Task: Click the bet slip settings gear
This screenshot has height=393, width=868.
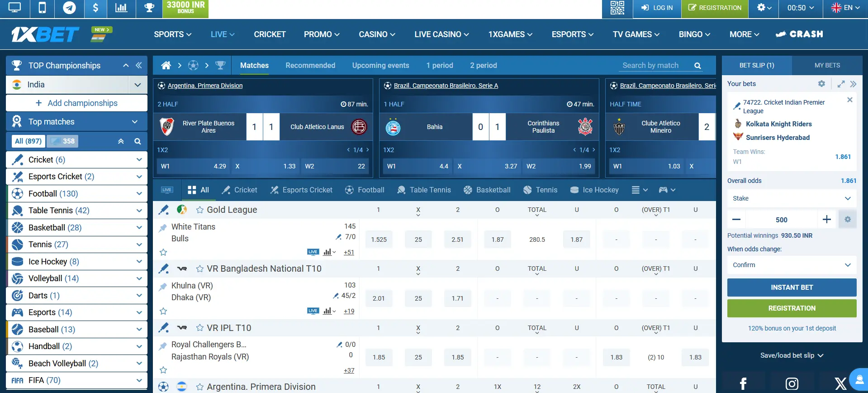Action: point(821,84)
